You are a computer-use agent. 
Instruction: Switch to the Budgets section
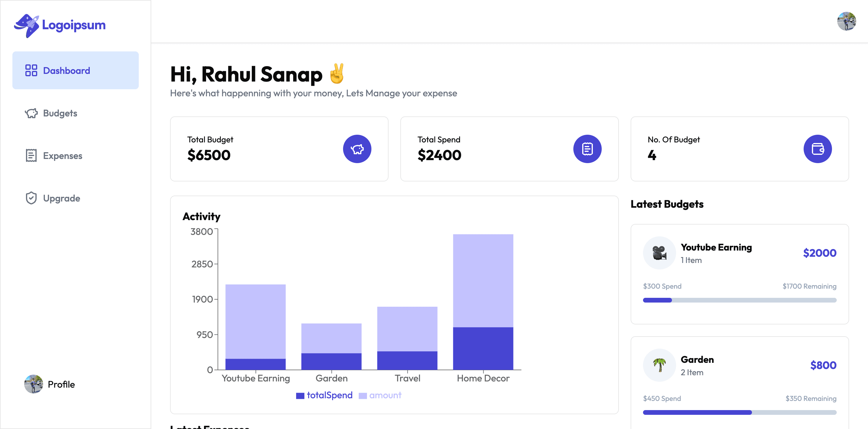tap(60, 113)
